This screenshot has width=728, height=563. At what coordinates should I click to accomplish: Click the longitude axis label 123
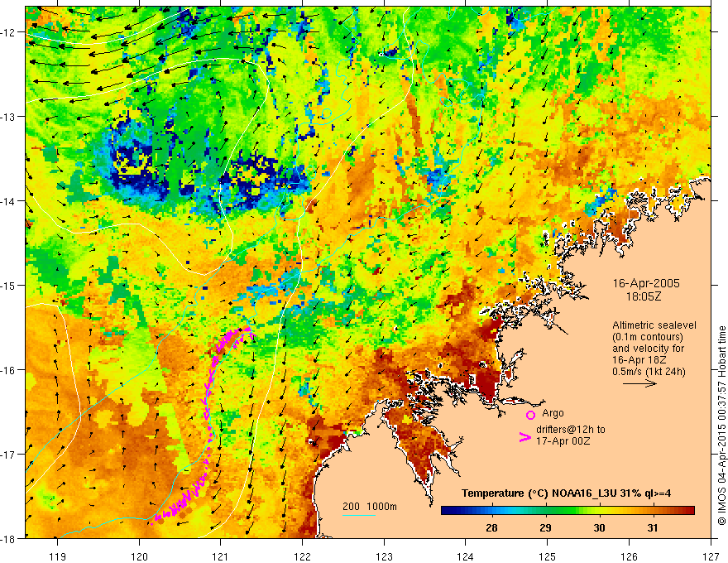(384, 556)
